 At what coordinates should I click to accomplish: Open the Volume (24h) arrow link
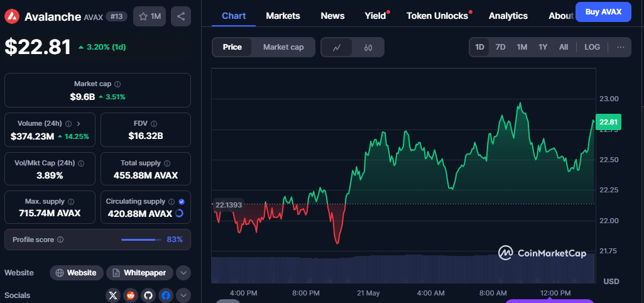(79, 123)
